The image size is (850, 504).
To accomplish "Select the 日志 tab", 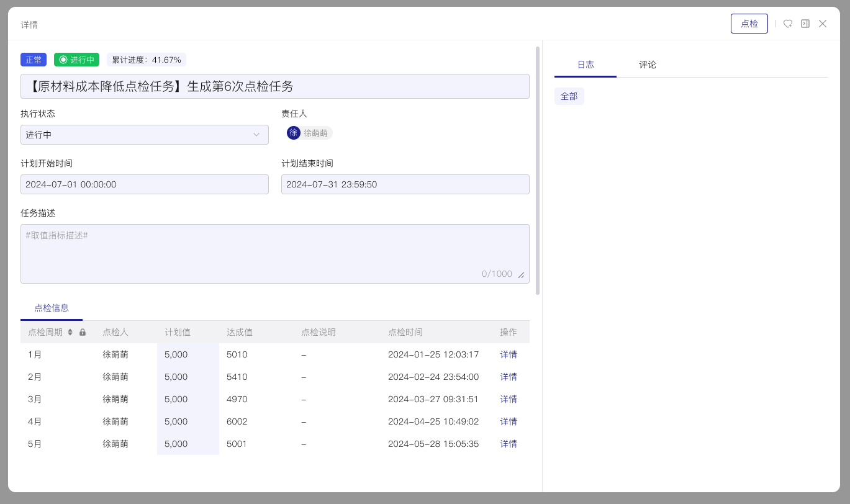I will 586,64.
